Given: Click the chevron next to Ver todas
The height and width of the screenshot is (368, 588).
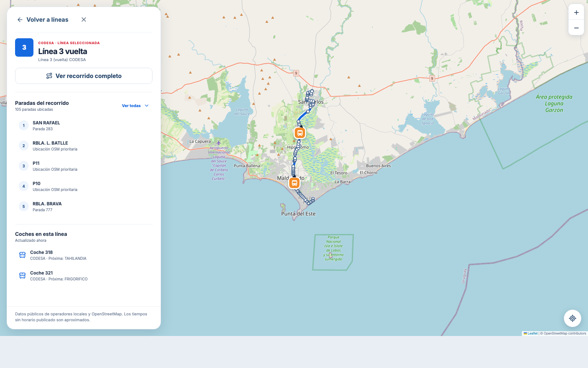Looking at the screenshot, I should click(x=147, y=106).
